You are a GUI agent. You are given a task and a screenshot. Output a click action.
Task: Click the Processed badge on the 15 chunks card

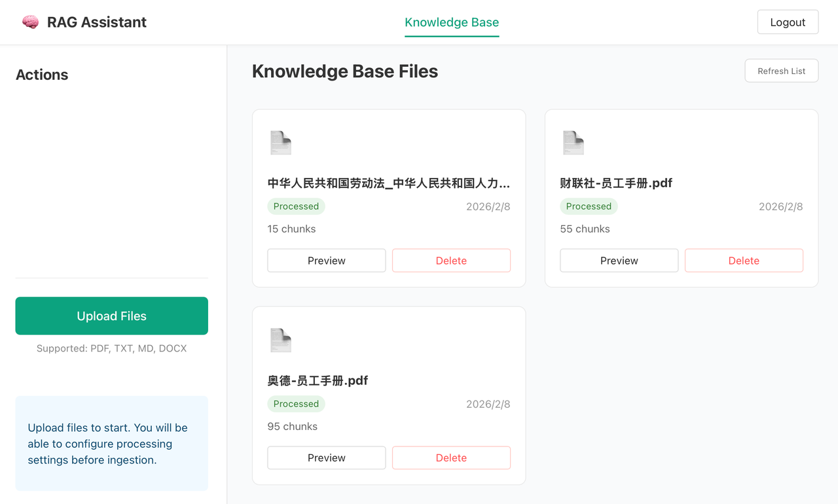(x=296, y=206)
